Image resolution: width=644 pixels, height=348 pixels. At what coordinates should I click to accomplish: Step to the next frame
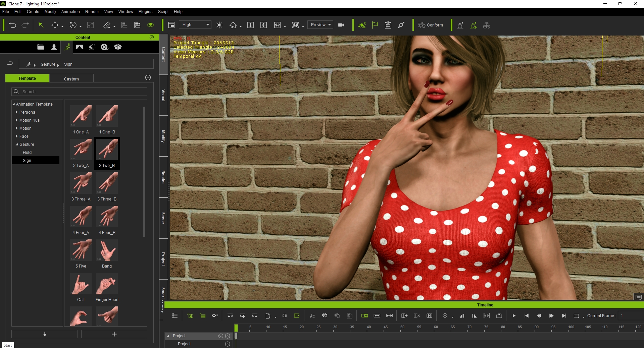[x=551, y=316]
